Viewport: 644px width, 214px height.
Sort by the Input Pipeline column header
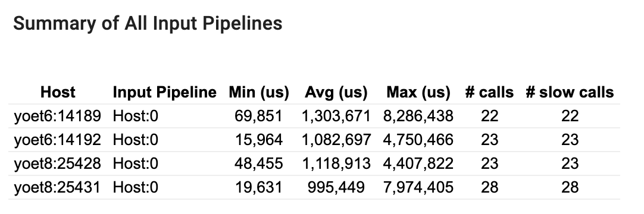[x=164, y=92]
